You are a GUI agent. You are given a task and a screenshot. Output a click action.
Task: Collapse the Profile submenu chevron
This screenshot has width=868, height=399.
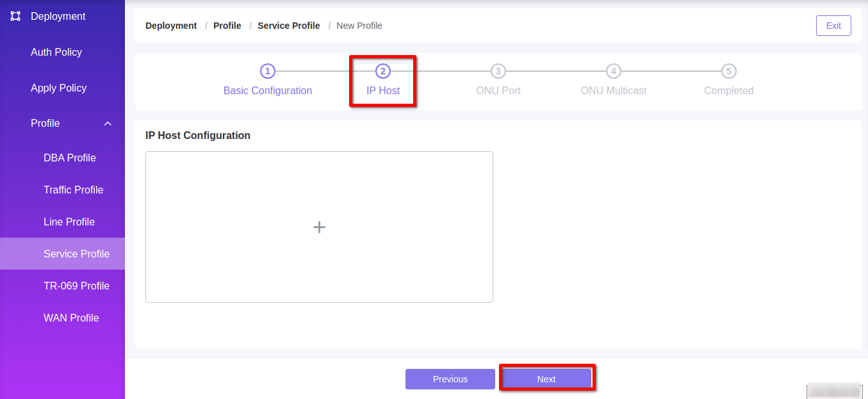[108, 124]
